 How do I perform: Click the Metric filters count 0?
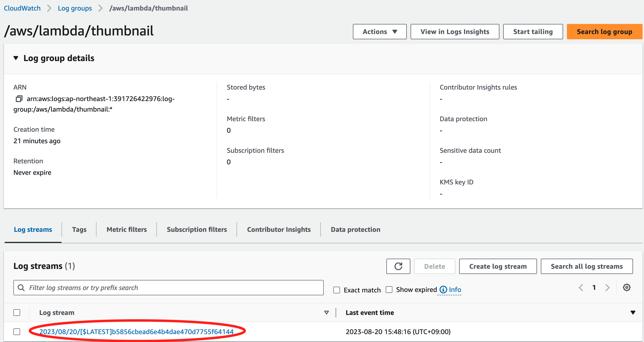(x=228, y=130)
